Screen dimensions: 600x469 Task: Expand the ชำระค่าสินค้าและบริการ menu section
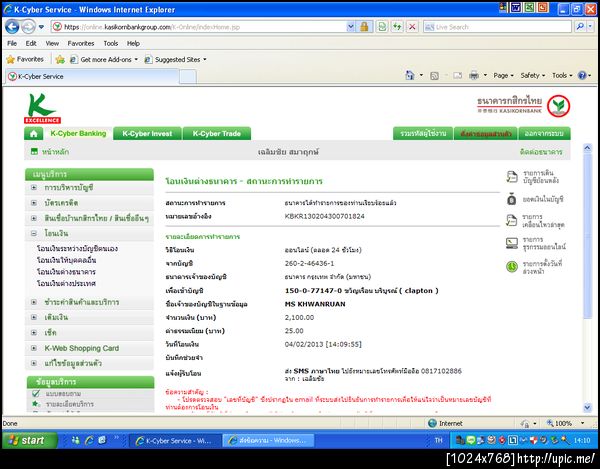(34, 302)
